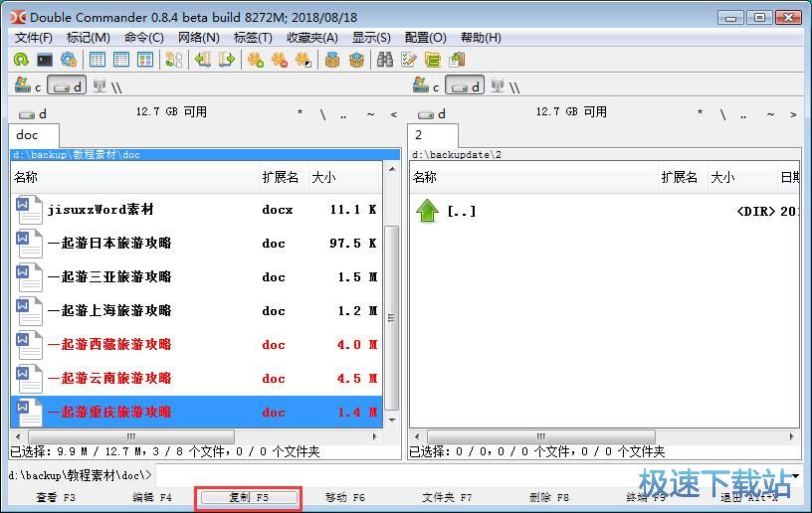Screen dimensions: 812x513
Task: Open the 命令(C) menu
Action: (144, 38)
